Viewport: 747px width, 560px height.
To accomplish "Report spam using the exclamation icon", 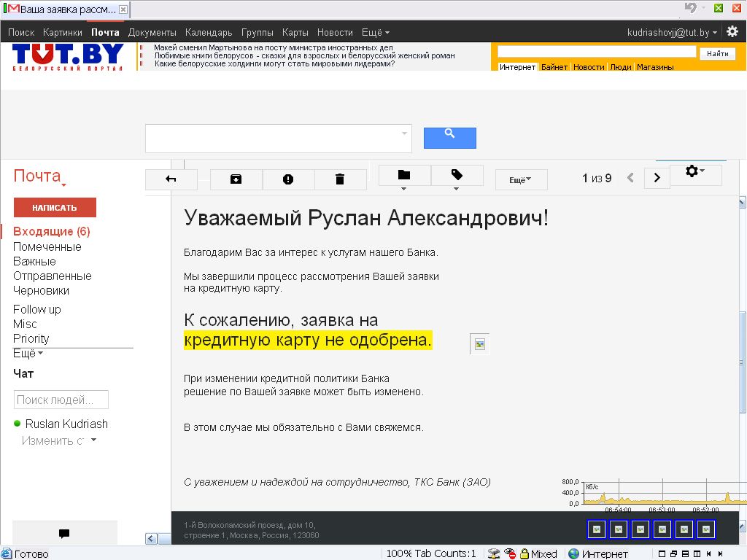I will (x=287, y=179).
